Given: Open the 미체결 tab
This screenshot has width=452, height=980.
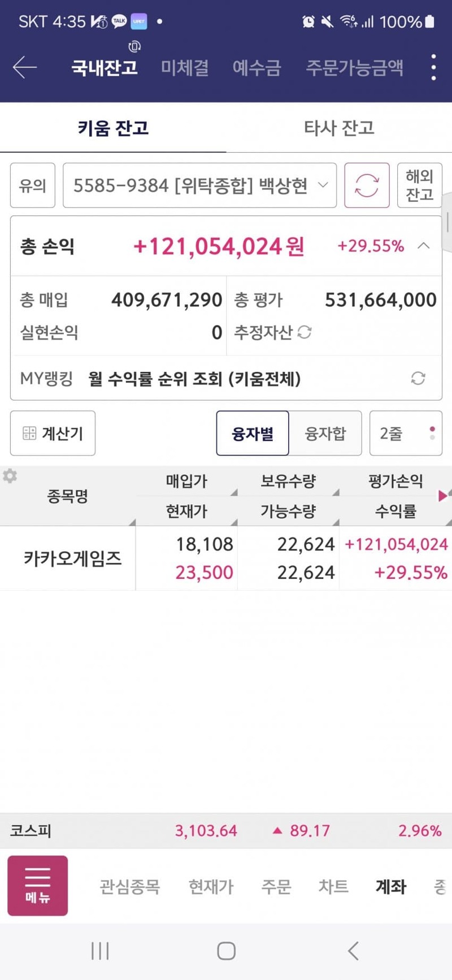Looking at the screenshot, I should [185, 68].
